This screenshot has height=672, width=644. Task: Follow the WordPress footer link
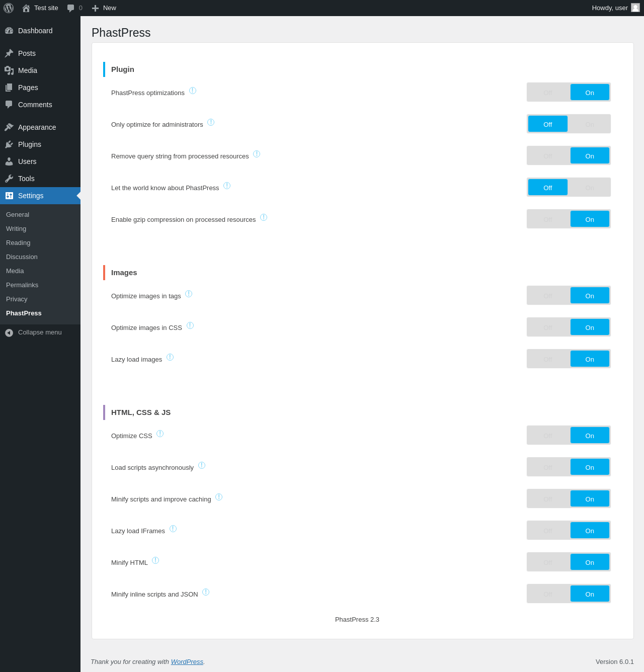187,661
